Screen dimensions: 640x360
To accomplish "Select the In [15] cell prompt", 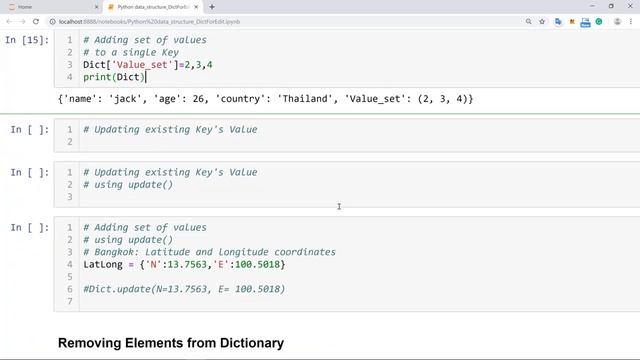I will pos(27,40).
